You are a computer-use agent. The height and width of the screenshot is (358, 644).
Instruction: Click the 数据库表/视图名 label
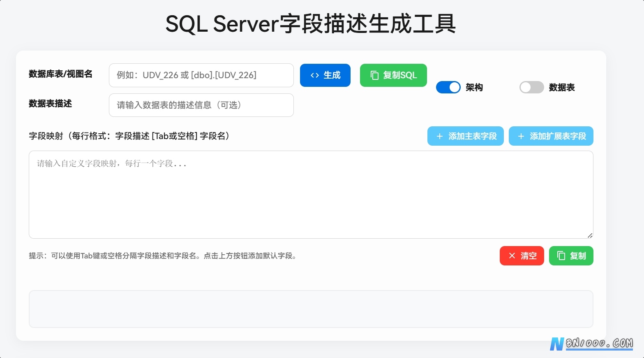coord(61,74)
